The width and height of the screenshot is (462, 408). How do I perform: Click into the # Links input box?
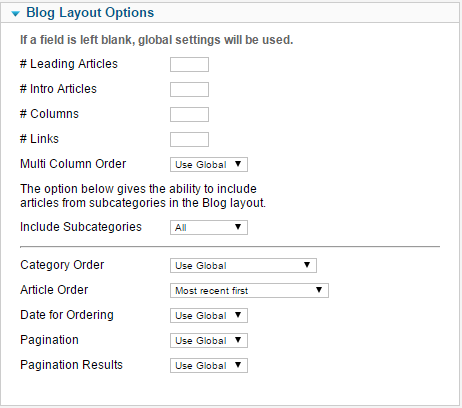tap(189, 139)
